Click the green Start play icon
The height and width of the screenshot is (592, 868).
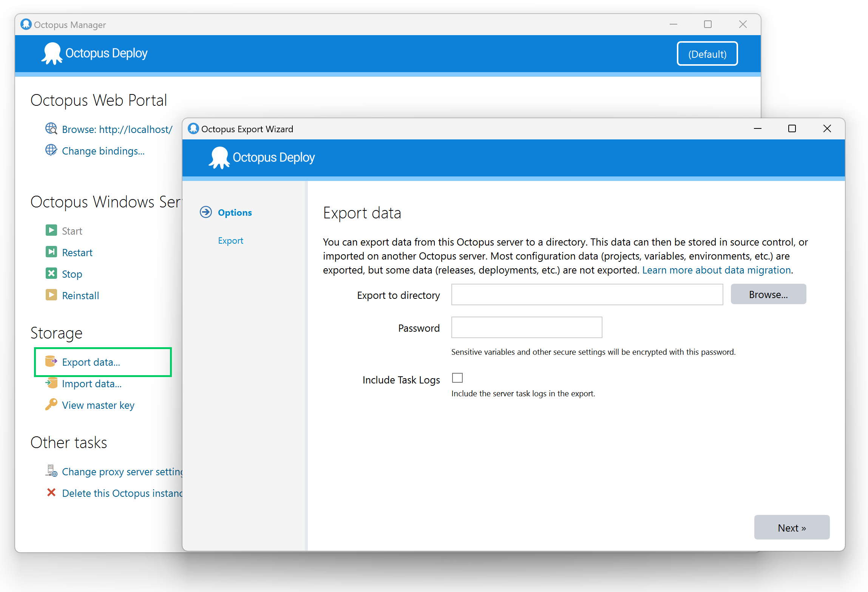click(51, 230)
